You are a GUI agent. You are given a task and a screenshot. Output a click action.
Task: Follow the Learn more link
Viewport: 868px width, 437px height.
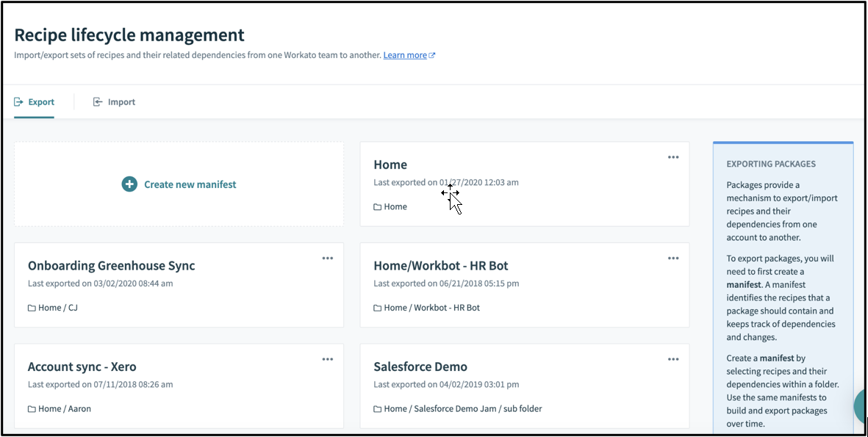pos(405,55)
